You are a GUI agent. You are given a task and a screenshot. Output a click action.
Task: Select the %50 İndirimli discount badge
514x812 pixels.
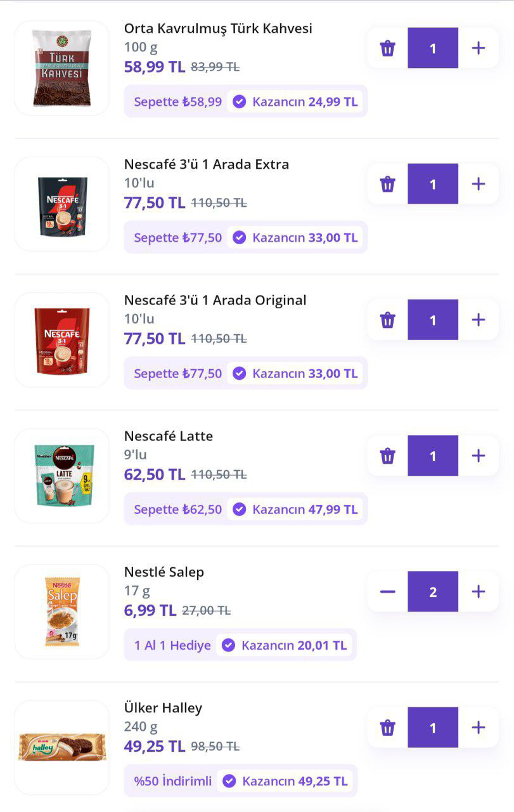173,781
